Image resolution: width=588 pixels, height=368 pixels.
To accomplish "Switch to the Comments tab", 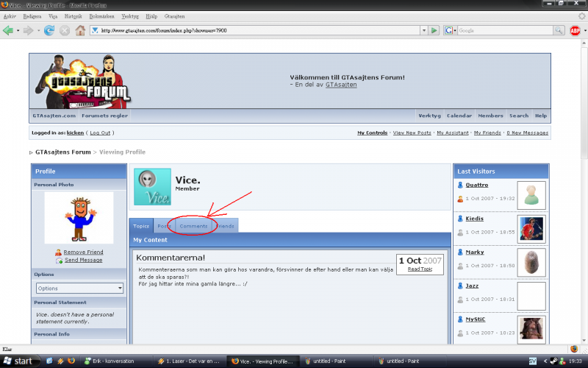I will pyautogui.click(x=193, y=226).
